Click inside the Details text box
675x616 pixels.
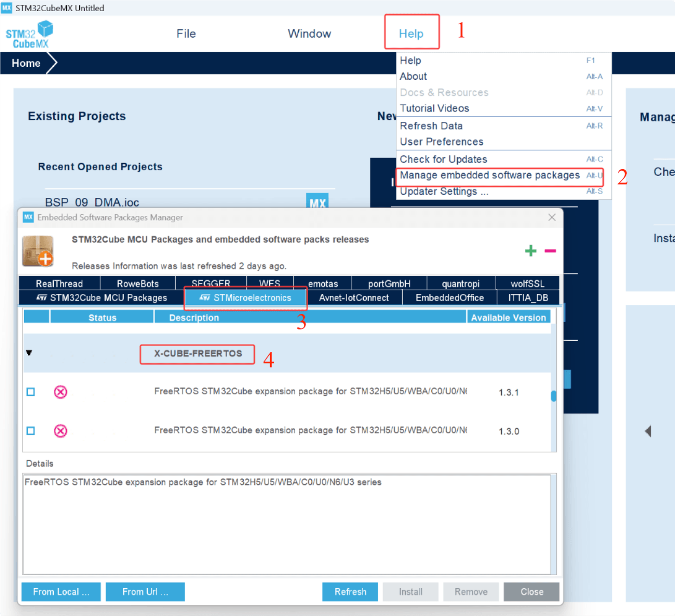(x=287, y=524)
